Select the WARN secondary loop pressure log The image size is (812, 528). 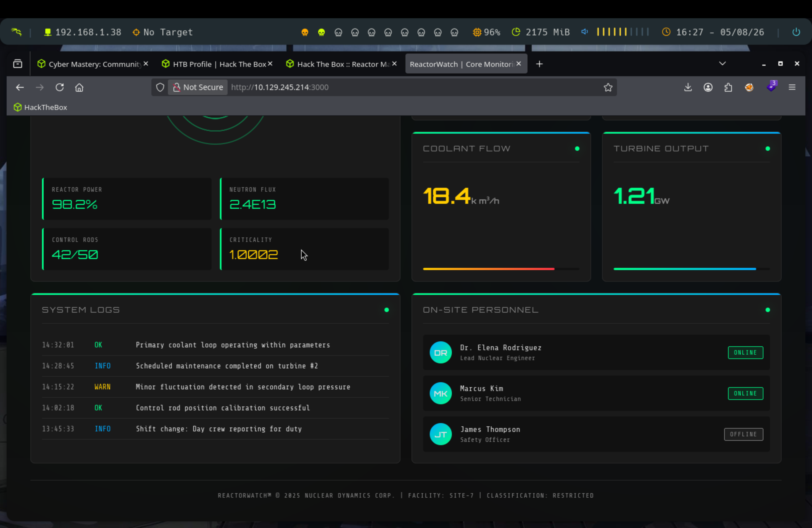click(x=215, y=387)
